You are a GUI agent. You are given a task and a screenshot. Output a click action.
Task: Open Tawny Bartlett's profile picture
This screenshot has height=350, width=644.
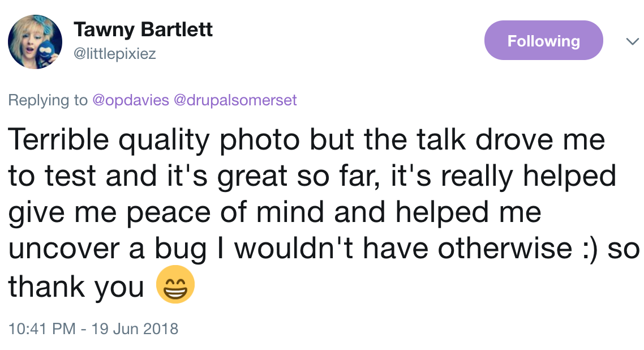(x=35, y=42)
